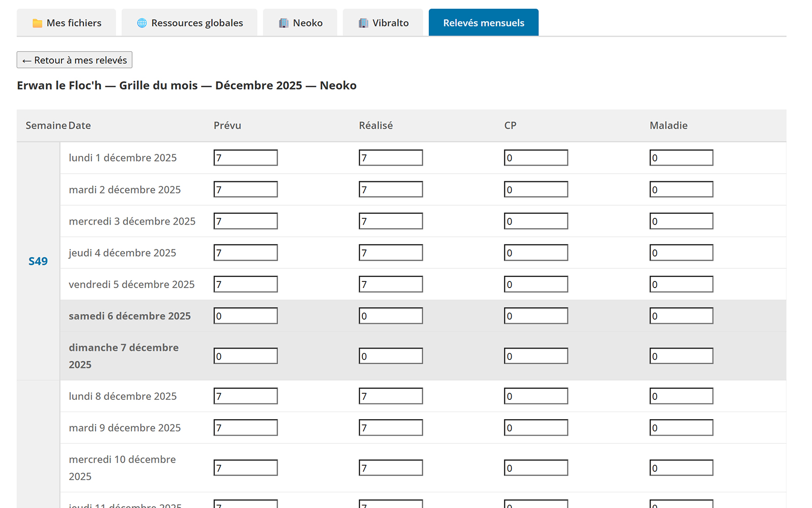Edit Maladie field for lundi 1 décembre
Screen dimensions: 812x508
[682, 157]
